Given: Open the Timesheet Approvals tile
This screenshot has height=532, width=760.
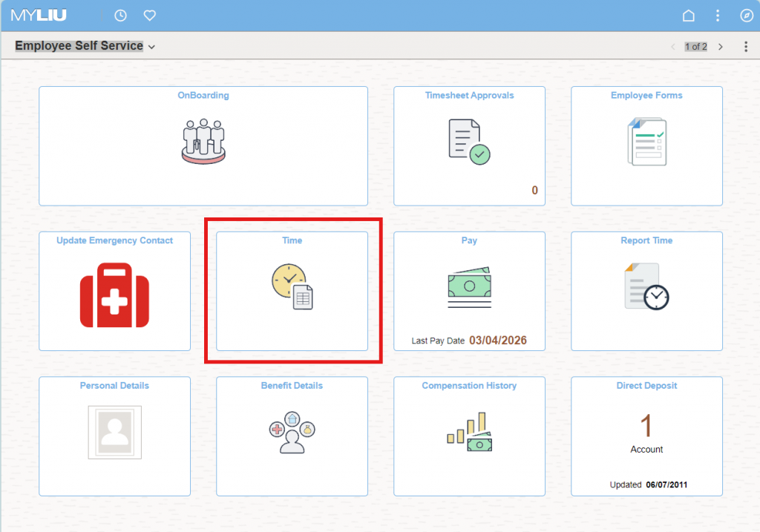Looking at the screenshot, I should pyautogui.click(x=469, y=145).
